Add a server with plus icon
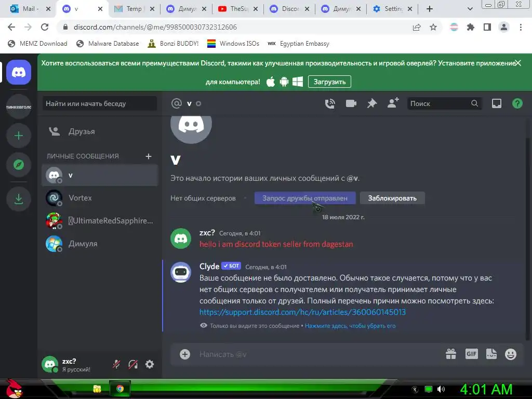Image resolution: width=532 pixels, height=399 pixels. (x=19, y=136)
